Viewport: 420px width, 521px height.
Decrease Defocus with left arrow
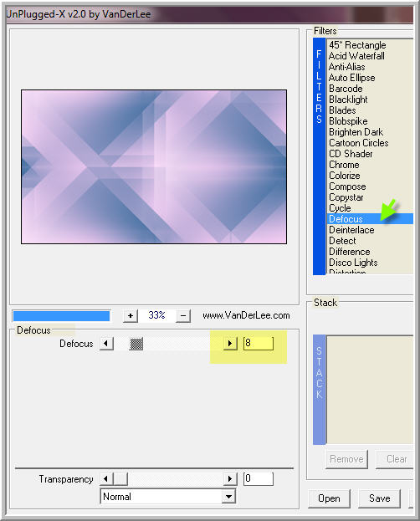pos(106,343)
